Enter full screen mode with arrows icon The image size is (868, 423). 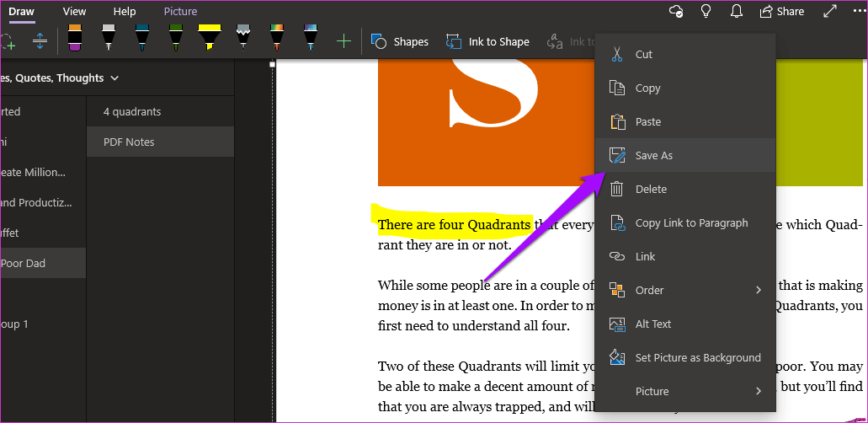(x=830, y=11)
